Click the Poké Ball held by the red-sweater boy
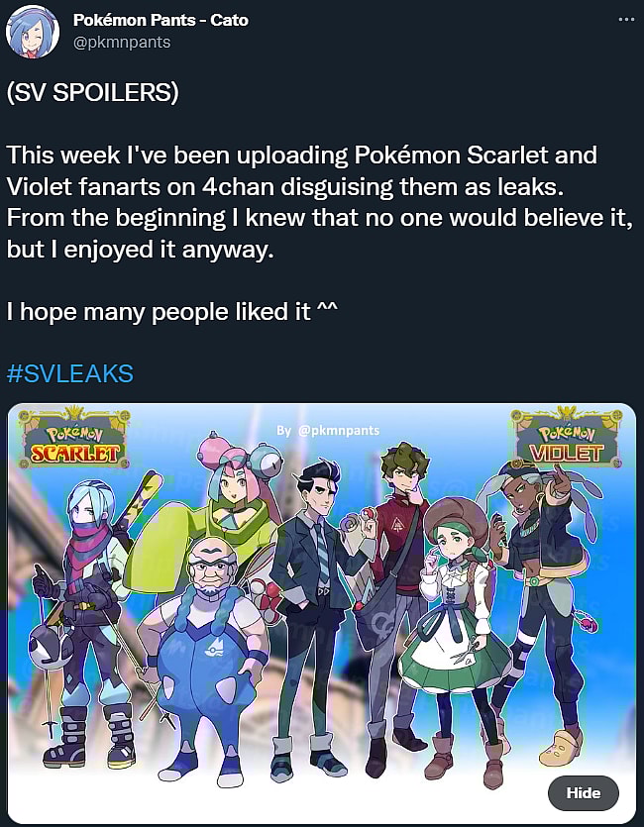The width and height of the screenshot is (644, 827). coord(372,516)
